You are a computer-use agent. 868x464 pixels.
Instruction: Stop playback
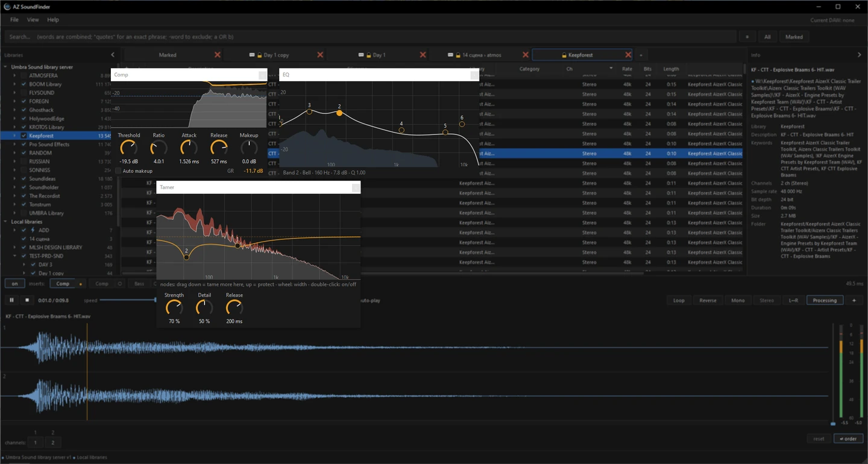point(27,300)
